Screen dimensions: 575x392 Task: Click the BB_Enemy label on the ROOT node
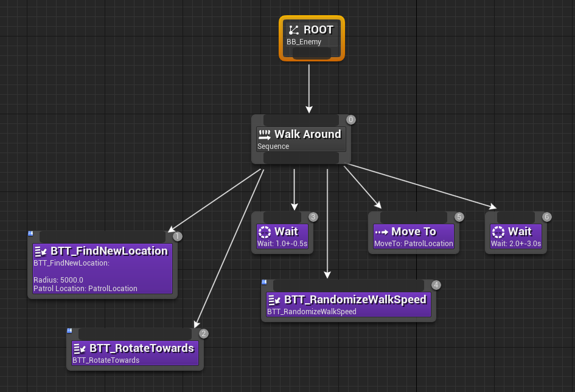pyautogui.click(x=304, y=41)
